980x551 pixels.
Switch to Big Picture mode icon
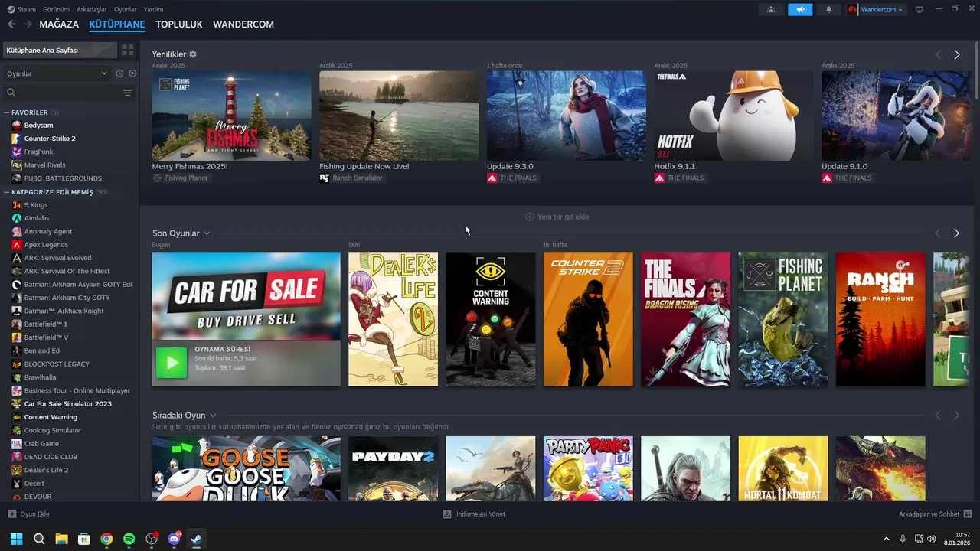click(x=920, y=9)
